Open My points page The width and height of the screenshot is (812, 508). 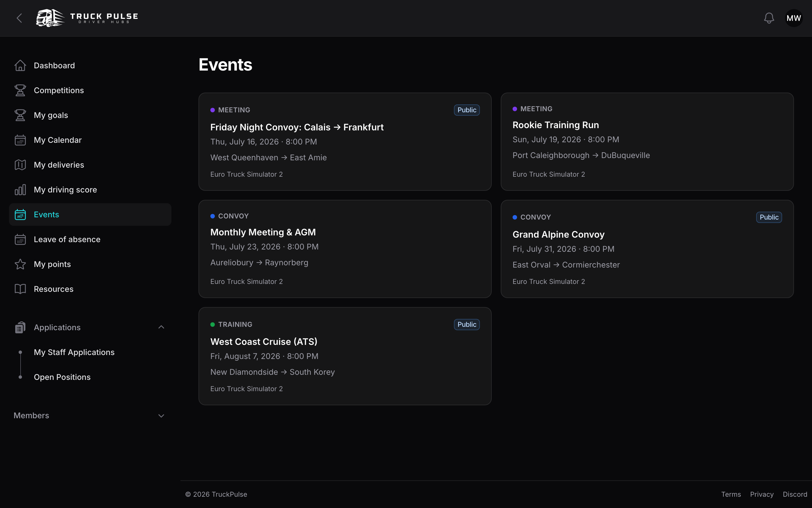[x=90, y=264]
